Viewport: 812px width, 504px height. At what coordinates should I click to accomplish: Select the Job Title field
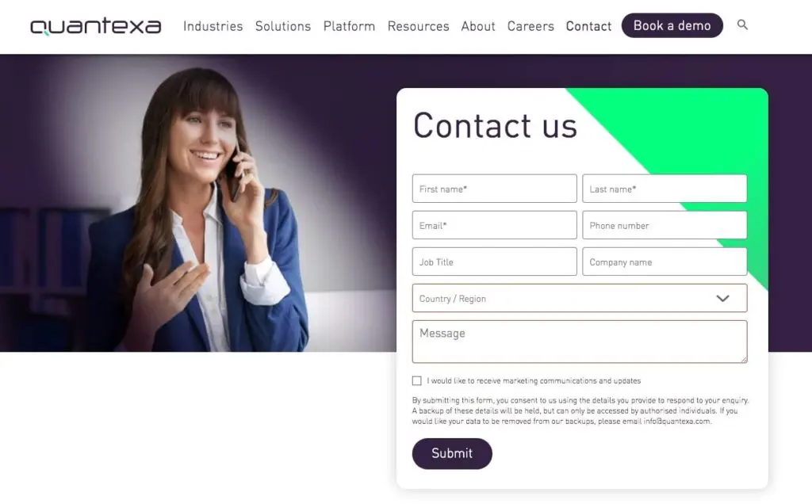point(495,262)
